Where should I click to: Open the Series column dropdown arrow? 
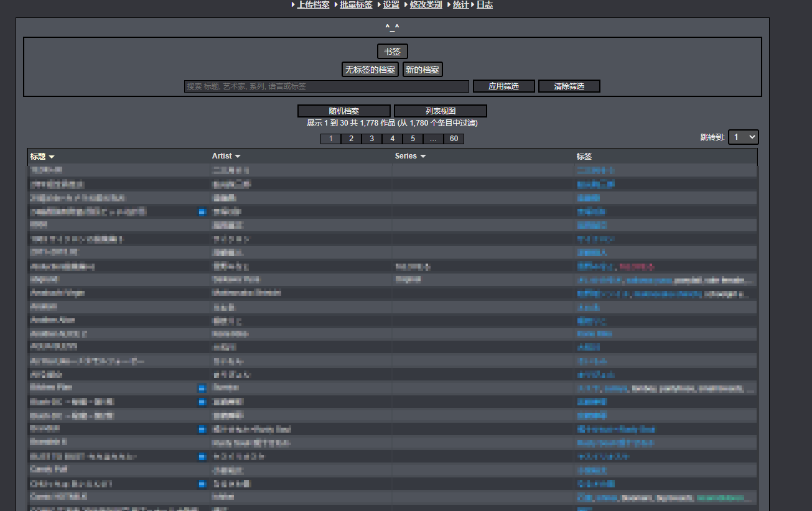pos(423,157)
